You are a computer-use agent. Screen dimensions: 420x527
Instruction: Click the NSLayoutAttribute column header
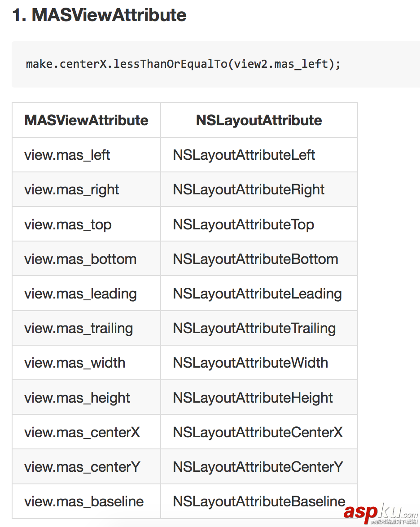click(259, 120)
